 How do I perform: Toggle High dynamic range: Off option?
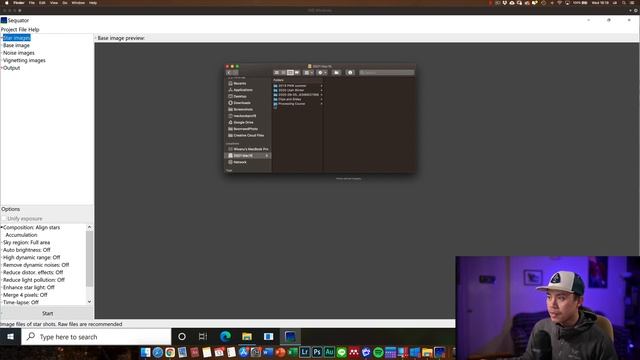[x=31, y=258]
